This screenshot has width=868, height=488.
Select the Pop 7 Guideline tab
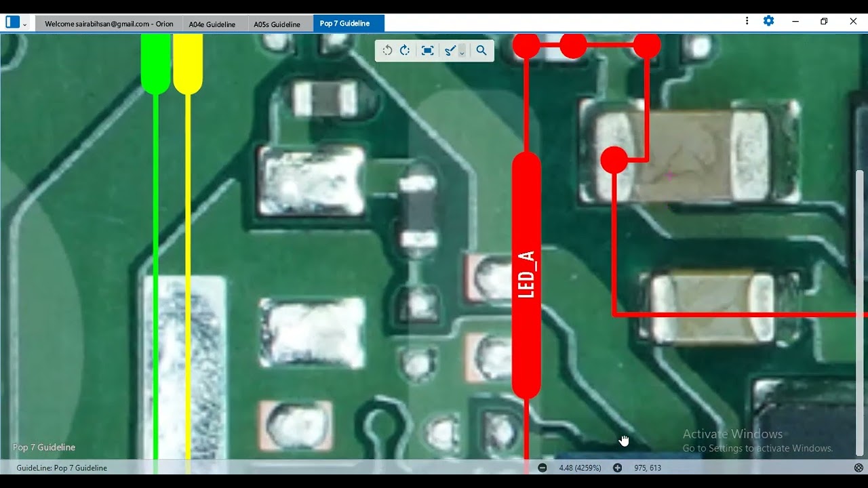349,23
